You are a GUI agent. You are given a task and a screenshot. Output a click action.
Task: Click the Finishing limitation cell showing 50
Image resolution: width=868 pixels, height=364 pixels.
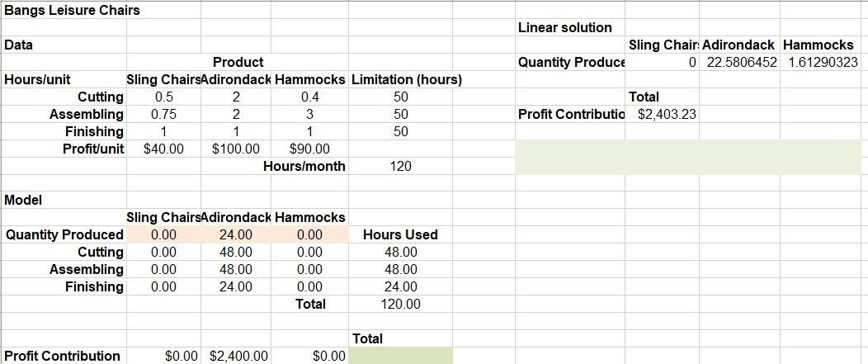pos(400,131)
